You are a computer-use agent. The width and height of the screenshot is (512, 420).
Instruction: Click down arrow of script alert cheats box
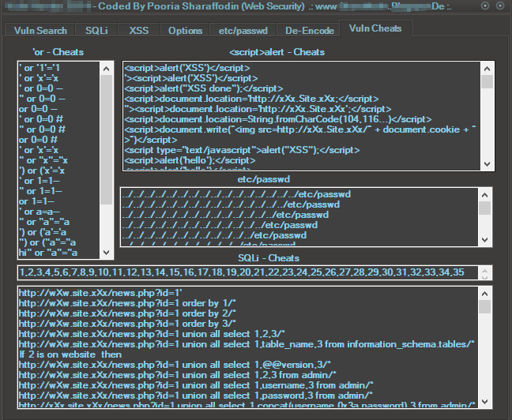[488, 164]
